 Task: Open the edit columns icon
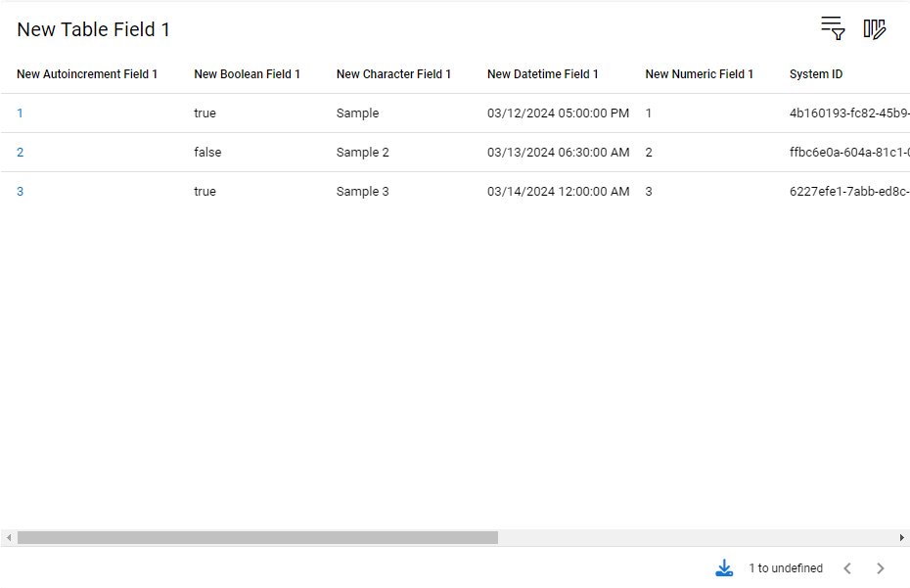coord(875,29)
